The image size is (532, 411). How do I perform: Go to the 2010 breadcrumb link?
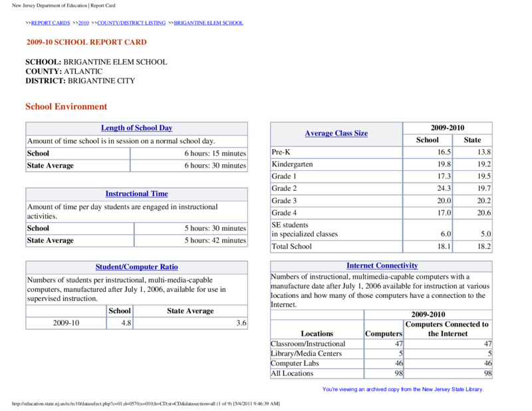click(x=84, y=23)
